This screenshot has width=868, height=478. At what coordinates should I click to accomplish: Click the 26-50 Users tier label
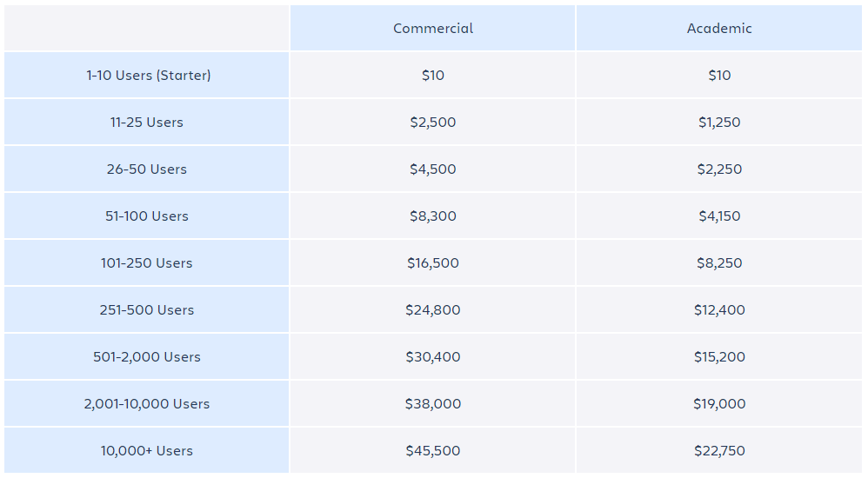[147, 169]
